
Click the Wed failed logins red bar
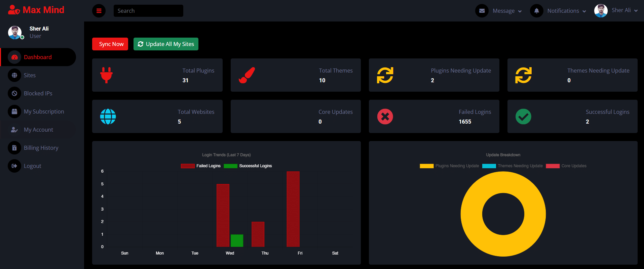(x=223, y=215)
